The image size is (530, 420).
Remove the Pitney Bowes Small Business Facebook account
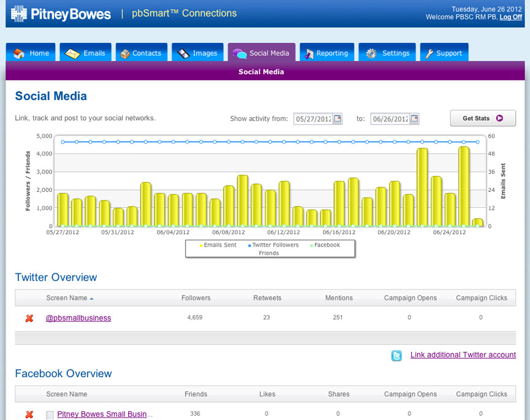pos(29,414)
